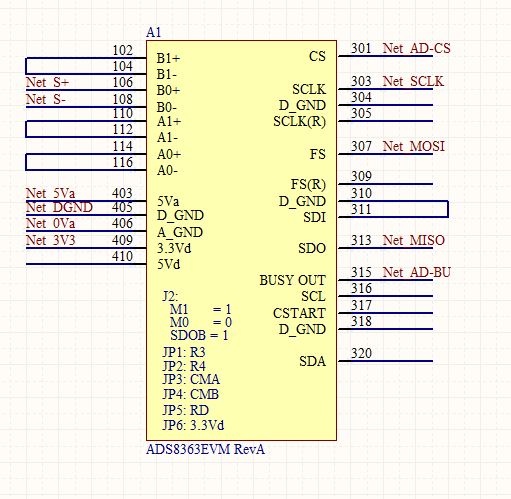Select pin number 108
The width and height of the screenshot is (511, 499).
pos(123,99)
